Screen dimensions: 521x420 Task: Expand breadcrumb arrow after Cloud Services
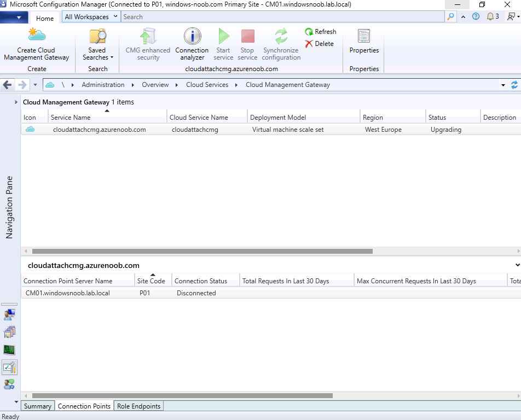click(236, 85)
